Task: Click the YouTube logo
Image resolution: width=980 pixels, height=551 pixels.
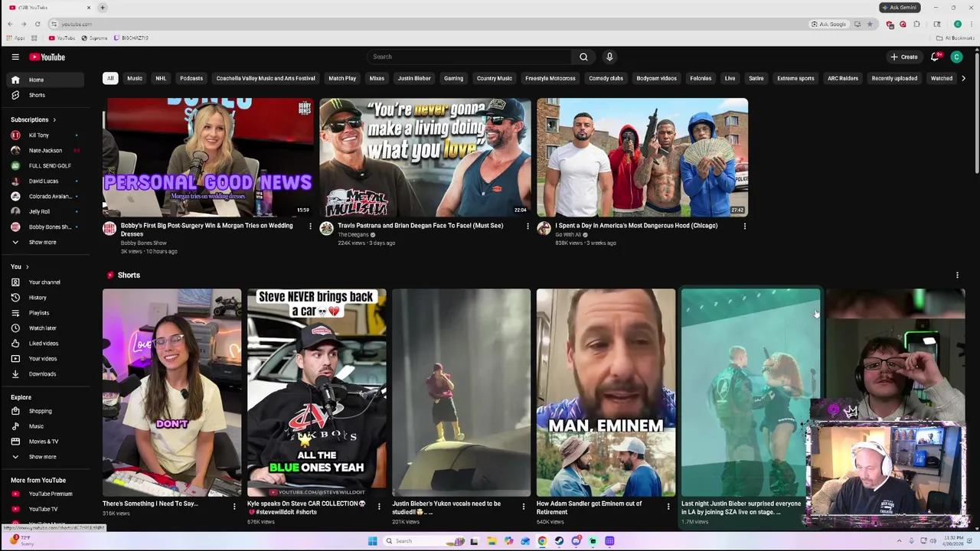Action: tap(47, 57)
